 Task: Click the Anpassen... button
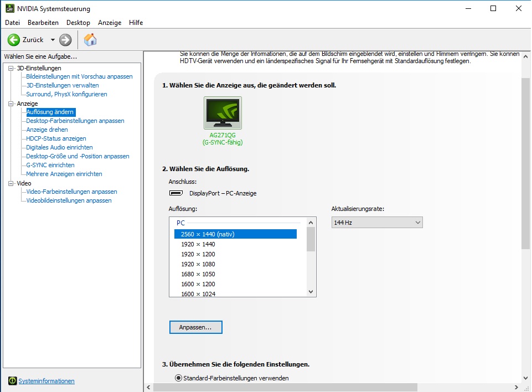(196, 327)
